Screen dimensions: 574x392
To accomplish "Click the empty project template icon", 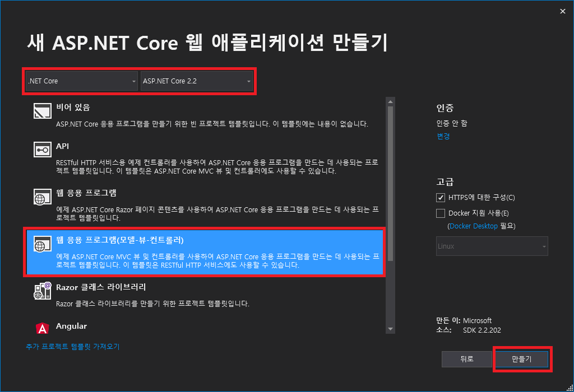I will click(x=43, y=110).
